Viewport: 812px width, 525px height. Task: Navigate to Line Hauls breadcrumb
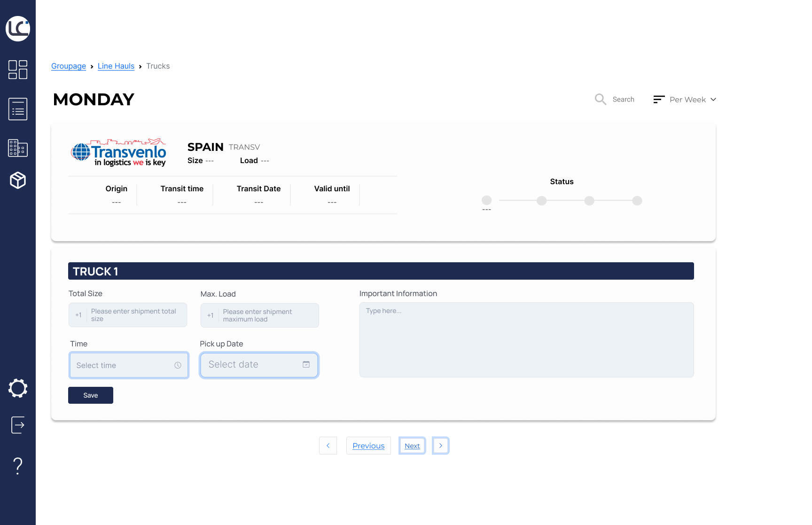point(116,66)
